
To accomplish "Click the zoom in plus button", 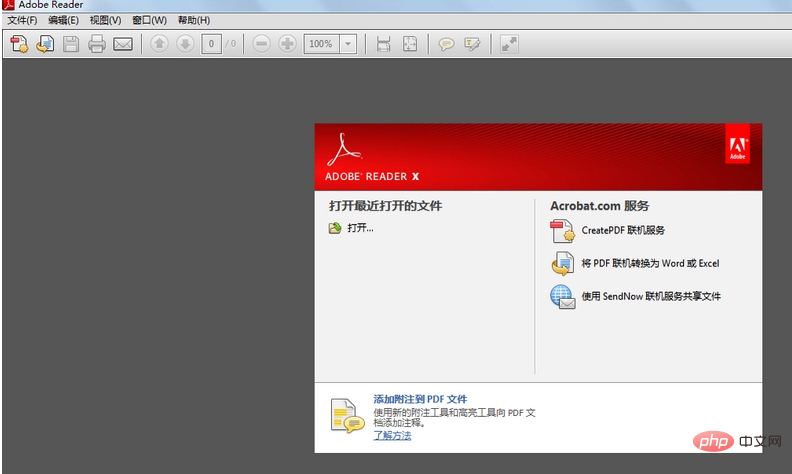I will [x=287, y=44].
